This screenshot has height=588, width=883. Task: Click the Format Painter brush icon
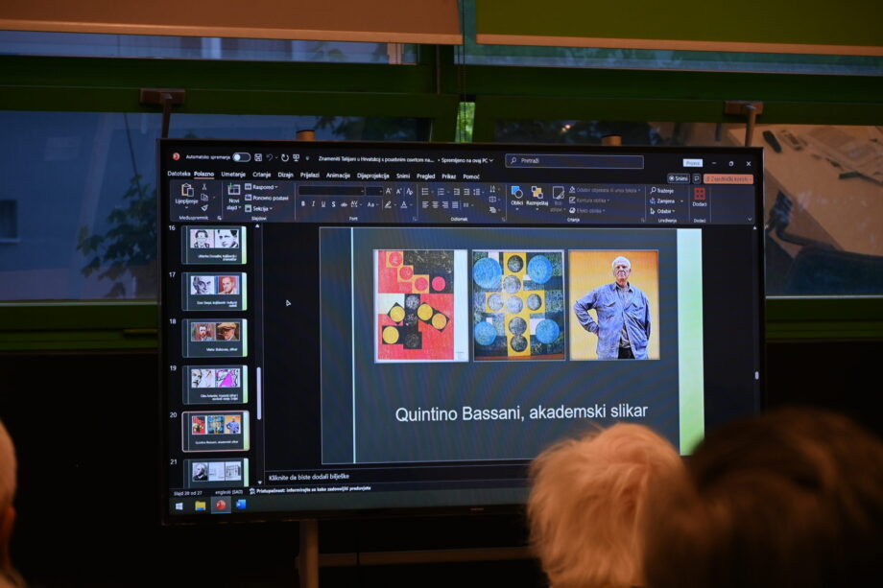click(204, 207)
